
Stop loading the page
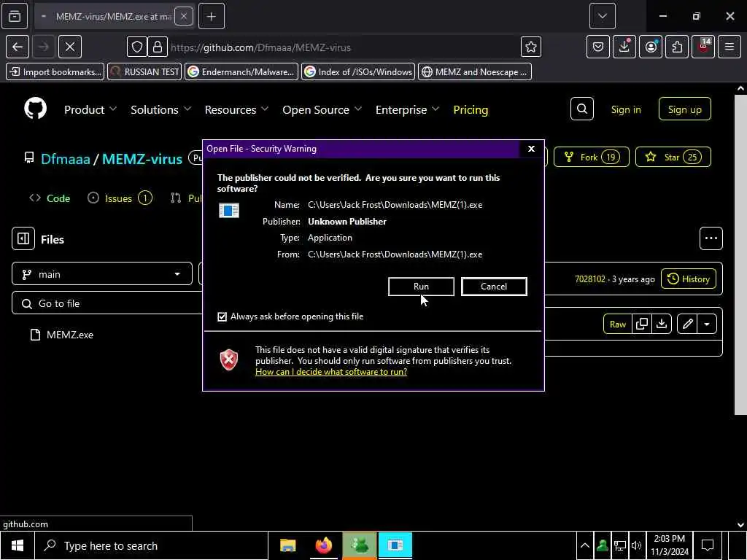click(x=69, y=47)
